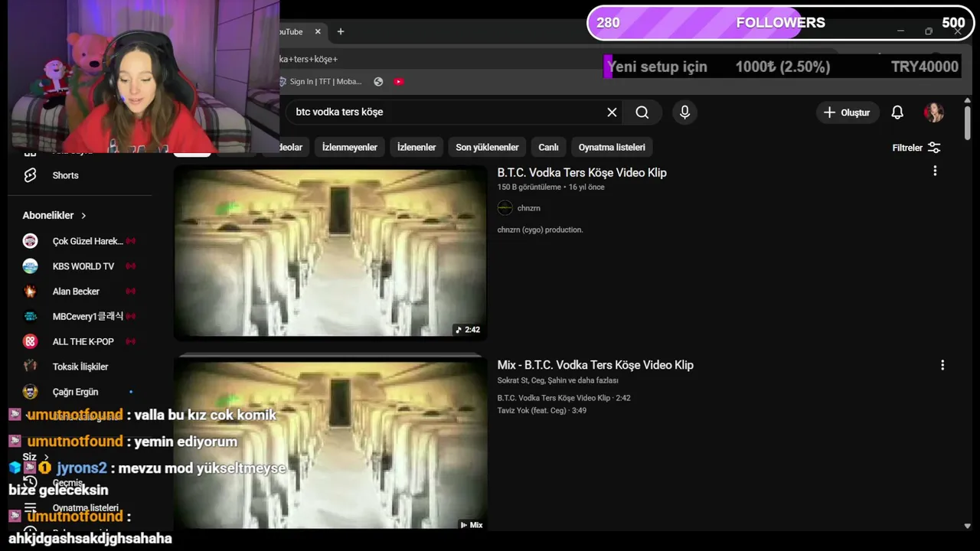Screen dimensions: 980x551
Task: Click the globe bookmark icon
Action: [378, 81]
